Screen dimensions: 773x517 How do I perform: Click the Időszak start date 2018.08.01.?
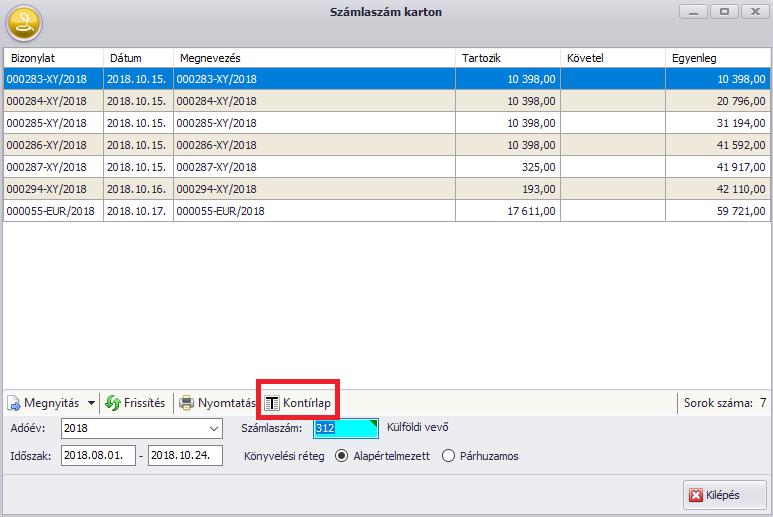tap(98, 455)
